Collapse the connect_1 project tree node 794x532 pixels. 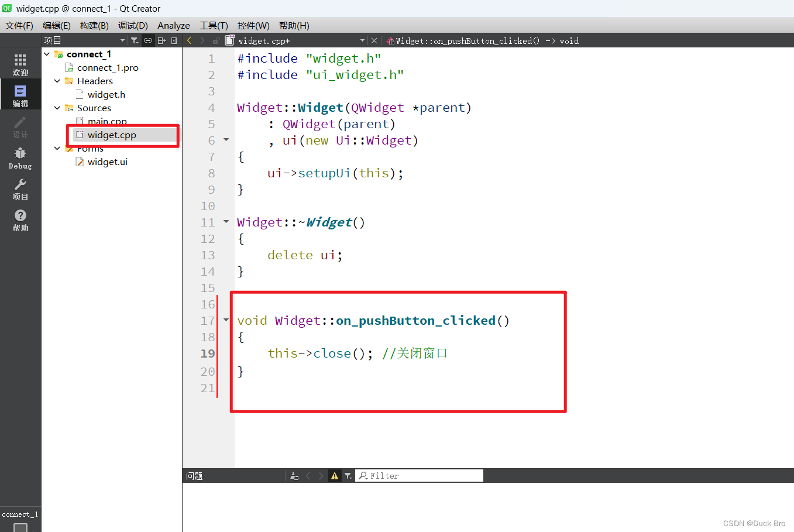47,54
